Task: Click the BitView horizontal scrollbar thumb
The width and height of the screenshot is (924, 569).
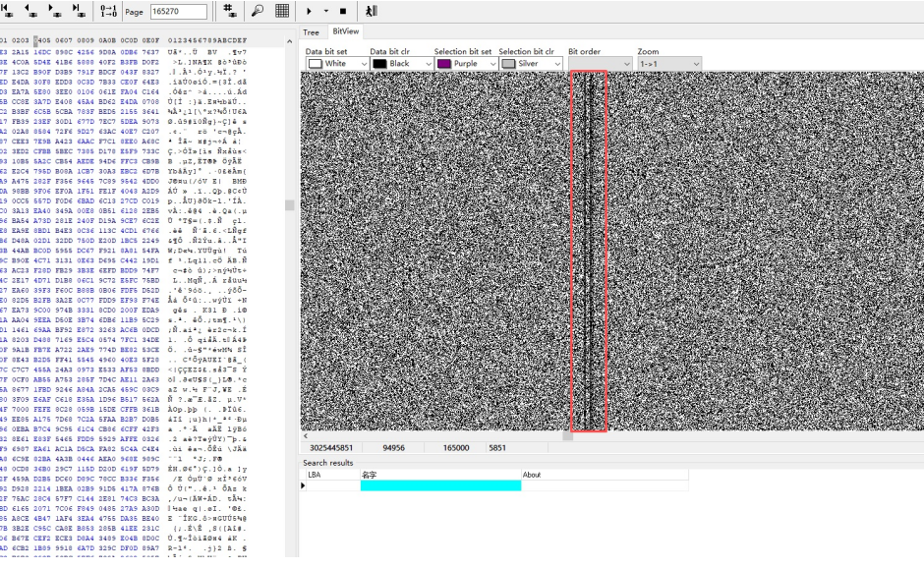Action: [568, 436]
